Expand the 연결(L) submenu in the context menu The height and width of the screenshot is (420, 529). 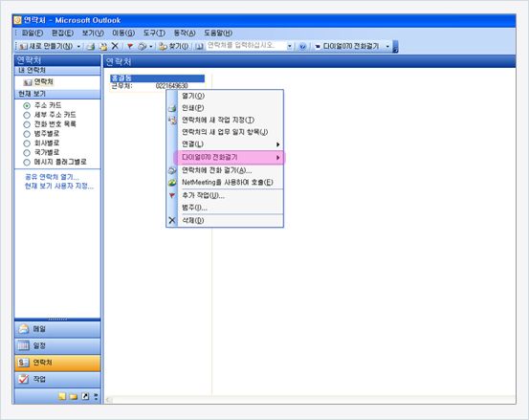(x=225, y=144)
